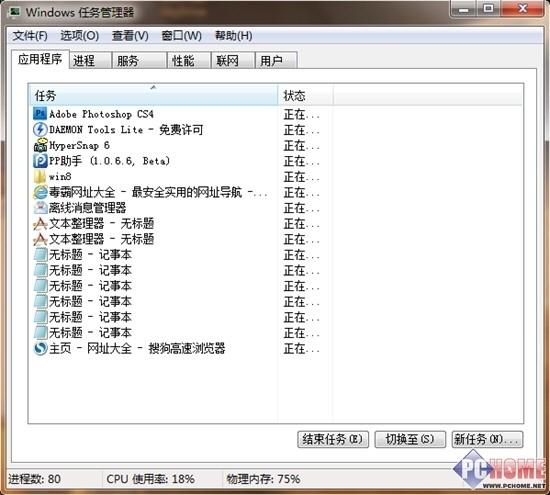Screen dimensions: 550x495
Task: Click the DAEMON Tools Lite lightning icon
Action: [x=40, y=129]
